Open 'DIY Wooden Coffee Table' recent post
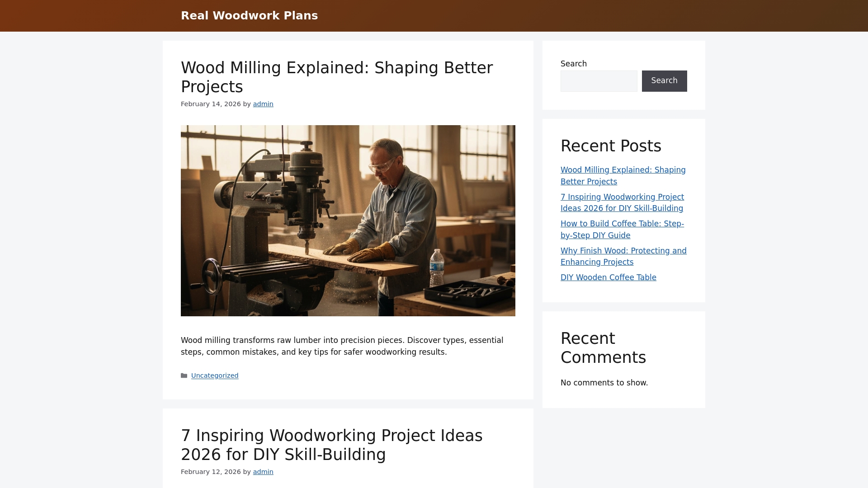Viewport: 868px width, 488px height. pyautogui.click(x=608, y=277)
